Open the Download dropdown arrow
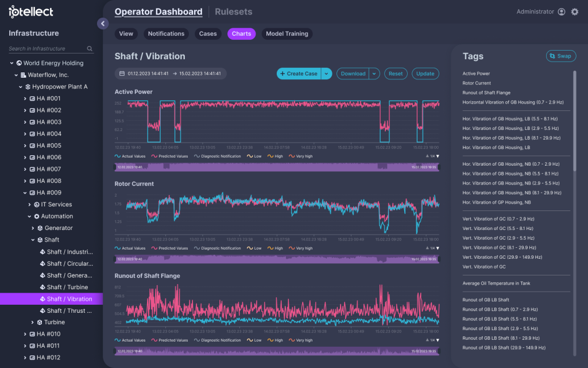 click(x=374, y=74)
